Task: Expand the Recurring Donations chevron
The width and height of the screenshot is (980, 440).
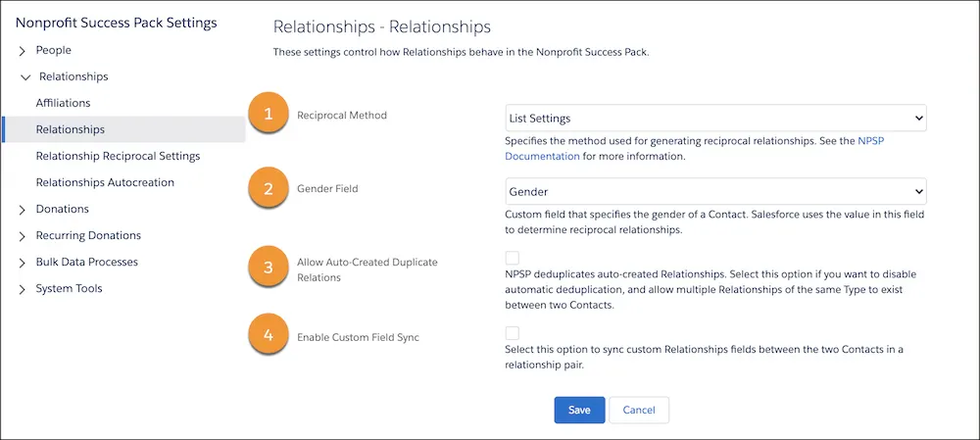Action: coord(23,236)
